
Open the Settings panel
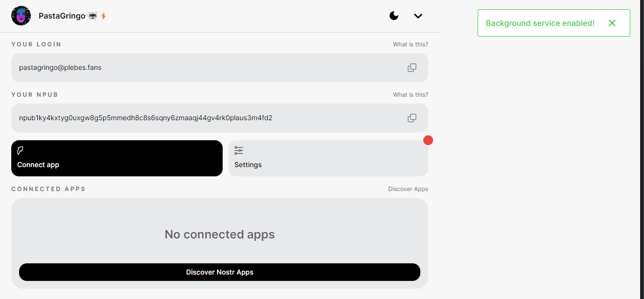tap(328, 158)
